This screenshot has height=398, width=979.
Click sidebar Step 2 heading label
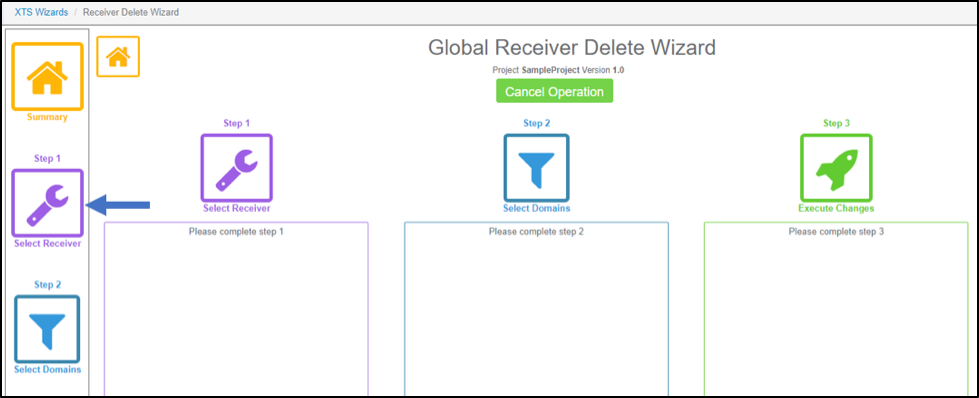tap(47, 284)
